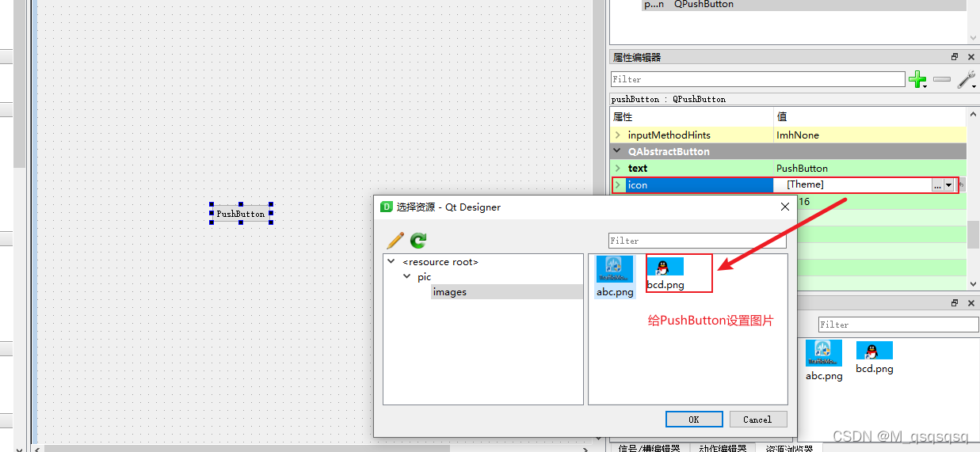The height and width of the screenshot is (452, 980).
Task: Click the pencil Edit Resources icon in dialog
Action: pyautogui.click(x=395, y=241)
